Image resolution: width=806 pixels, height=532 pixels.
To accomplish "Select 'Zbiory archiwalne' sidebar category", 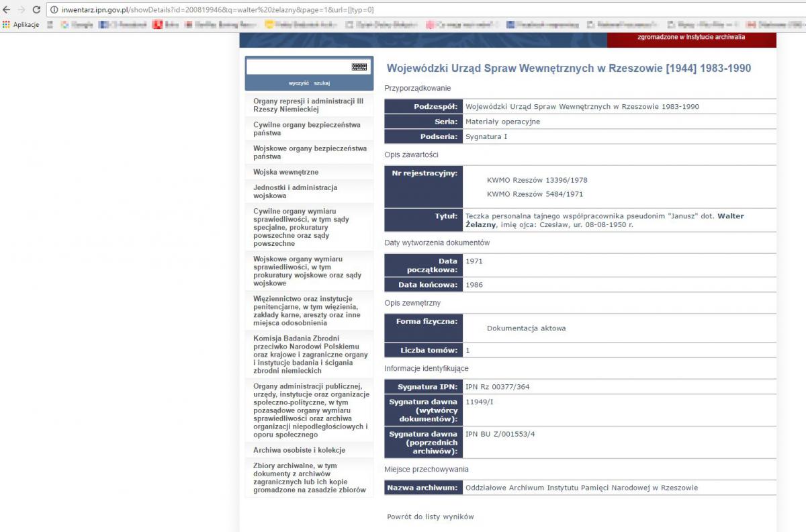I will (309, 478).
